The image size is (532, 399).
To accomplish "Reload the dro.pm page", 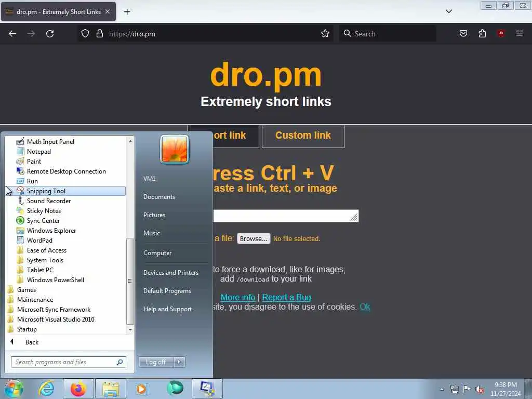I will click(x=50, y=34).
